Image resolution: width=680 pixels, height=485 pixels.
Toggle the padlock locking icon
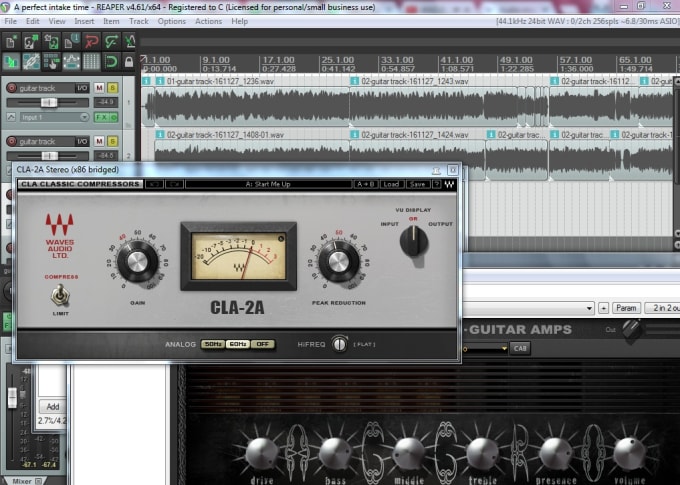129,62
